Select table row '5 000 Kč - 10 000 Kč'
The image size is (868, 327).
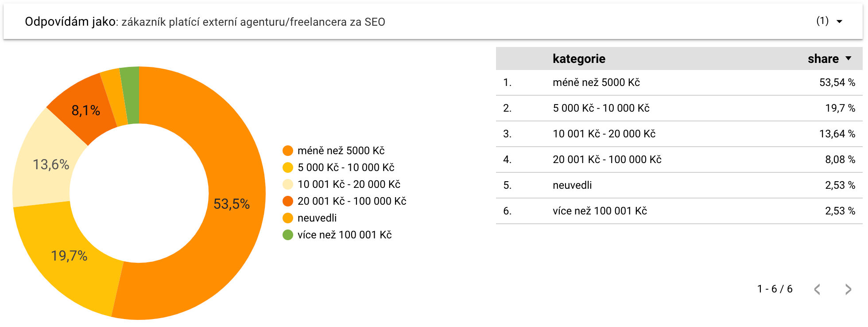tap(679, 108)
